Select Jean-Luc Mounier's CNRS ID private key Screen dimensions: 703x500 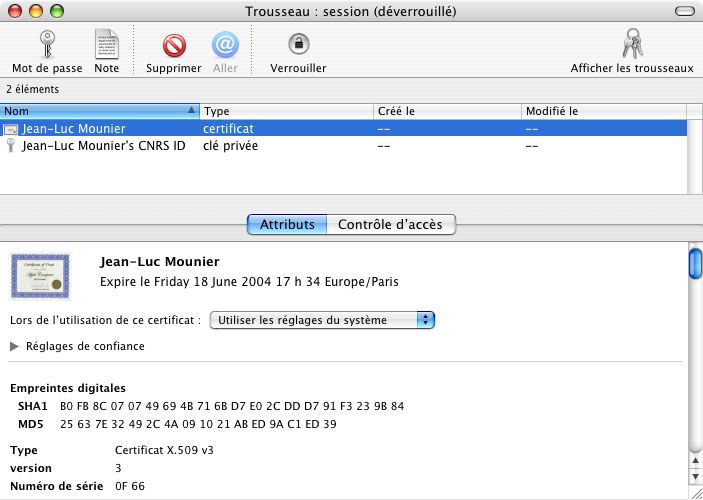(104, 146)
